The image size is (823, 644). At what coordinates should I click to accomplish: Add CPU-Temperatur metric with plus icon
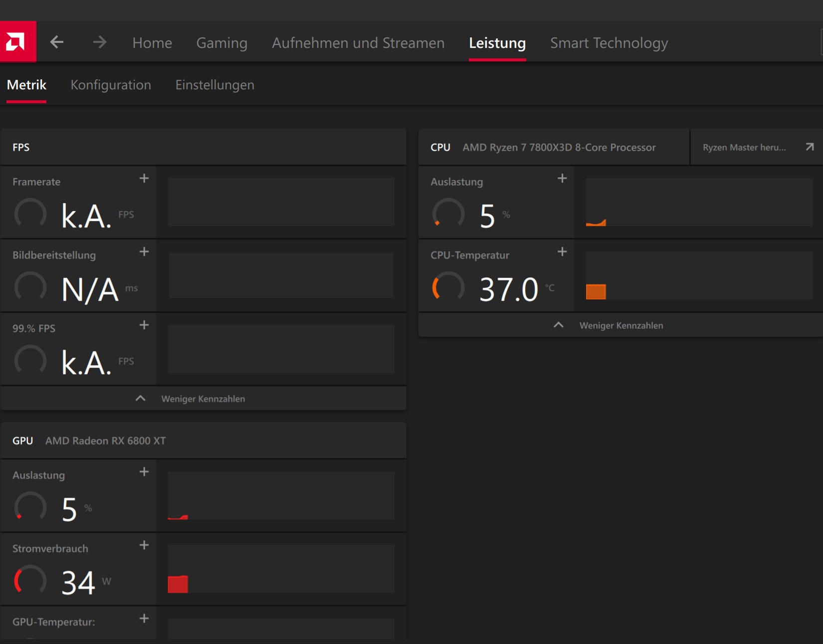(562, 251)
